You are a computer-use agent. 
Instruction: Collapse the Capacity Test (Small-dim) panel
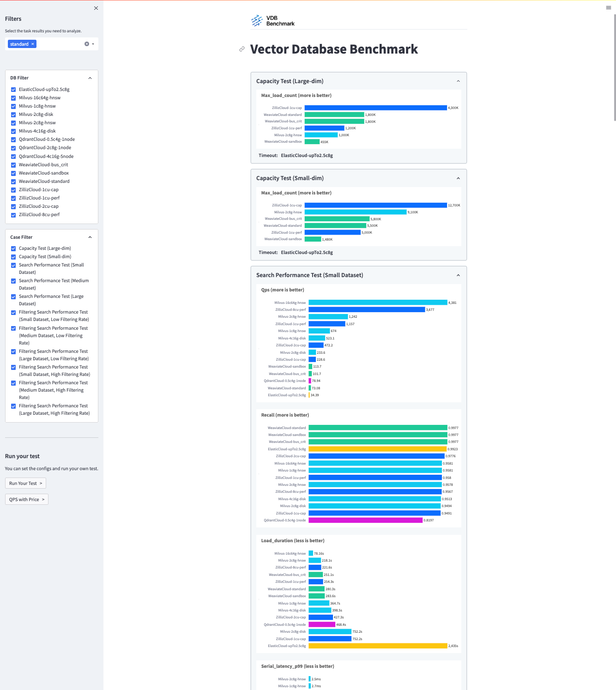click(x=458, y=178)
